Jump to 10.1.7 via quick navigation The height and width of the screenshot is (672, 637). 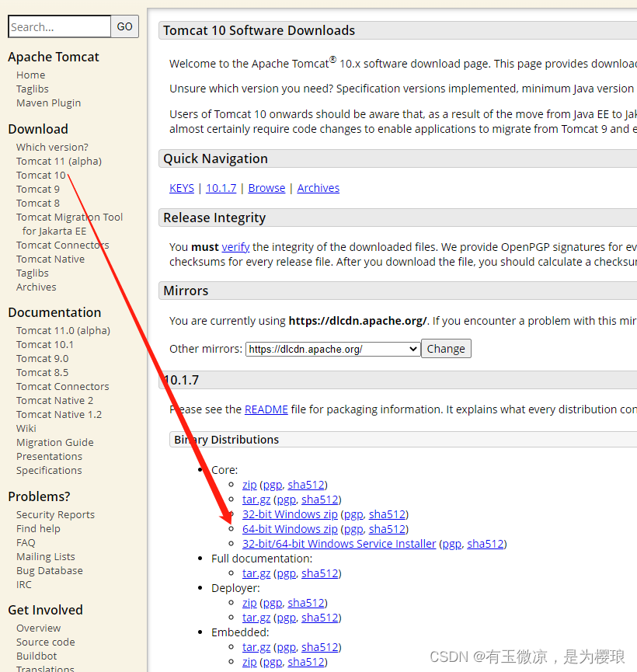(221, 188)
